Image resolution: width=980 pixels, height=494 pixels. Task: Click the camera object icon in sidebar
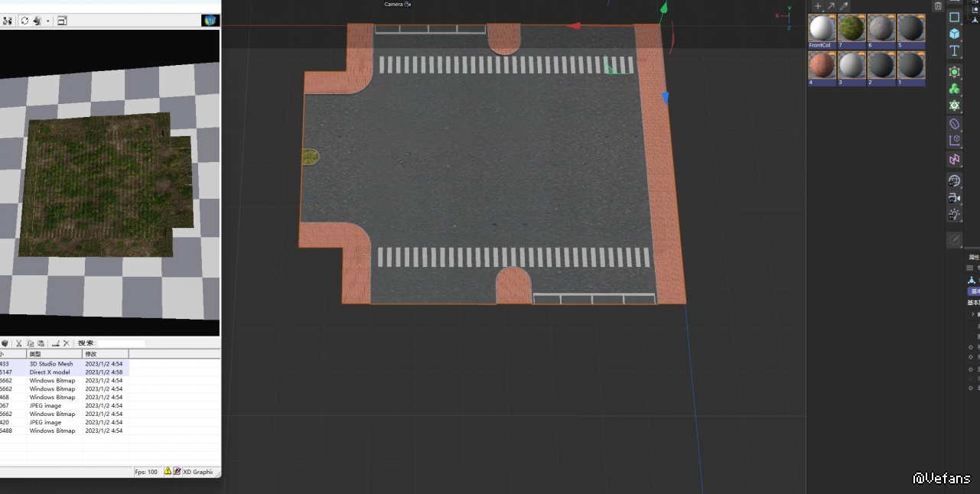(x=954, y=198)
